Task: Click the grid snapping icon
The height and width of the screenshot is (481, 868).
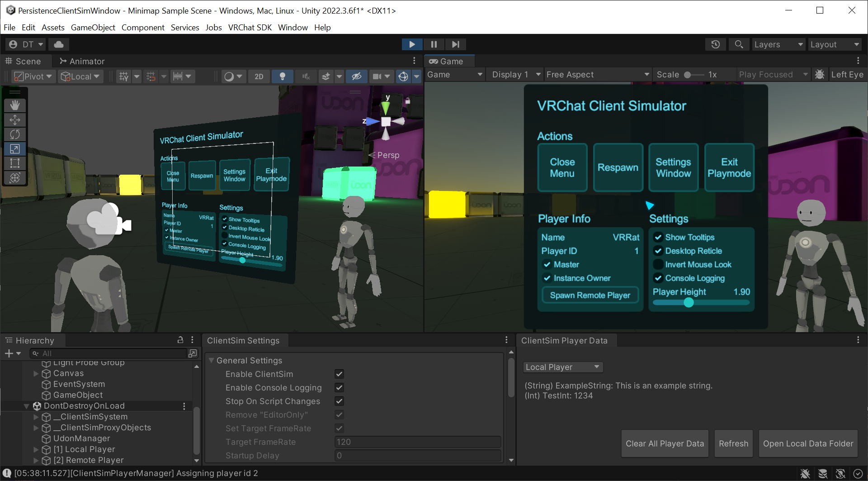Action: pos(151,76)
